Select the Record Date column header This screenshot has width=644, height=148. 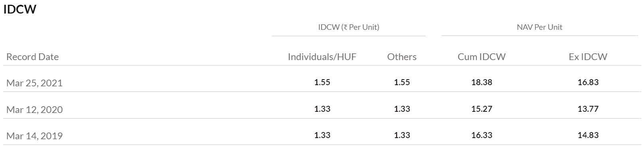coord(33,57)
